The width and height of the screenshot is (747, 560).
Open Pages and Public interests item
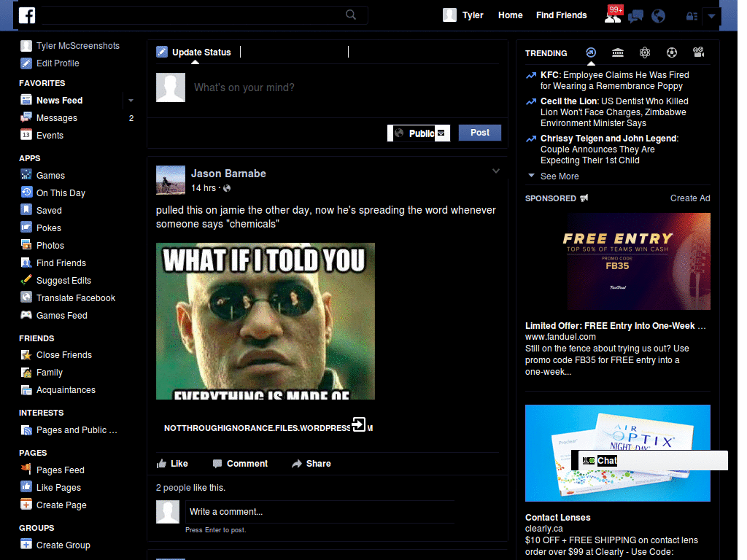[x=77, y=430]
